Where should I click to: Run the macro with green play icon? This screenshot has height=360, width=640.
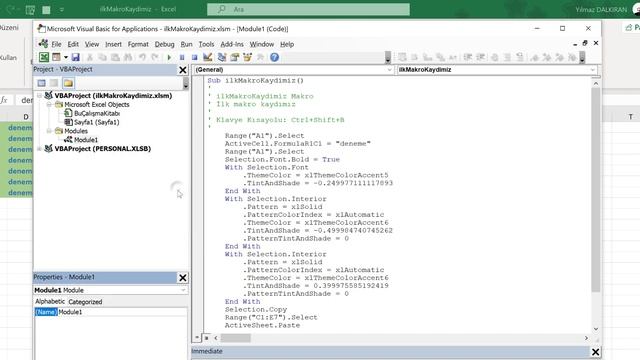point(169,58)
